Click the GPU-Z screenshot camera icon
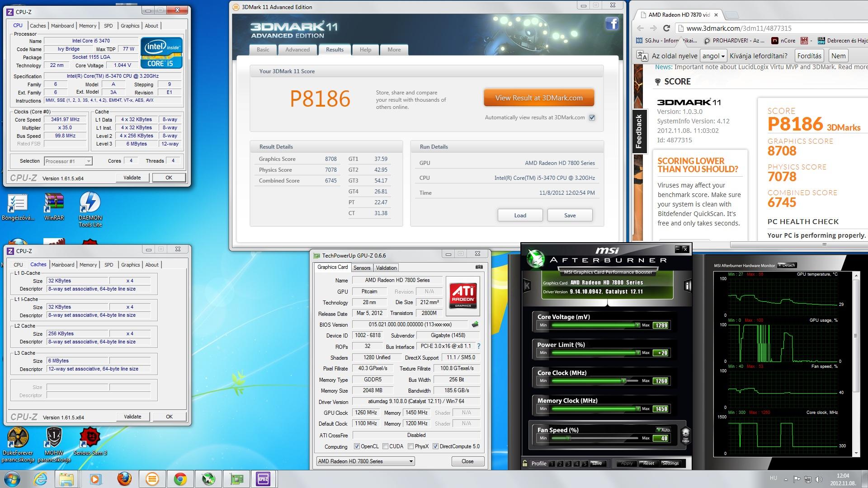 479,267
